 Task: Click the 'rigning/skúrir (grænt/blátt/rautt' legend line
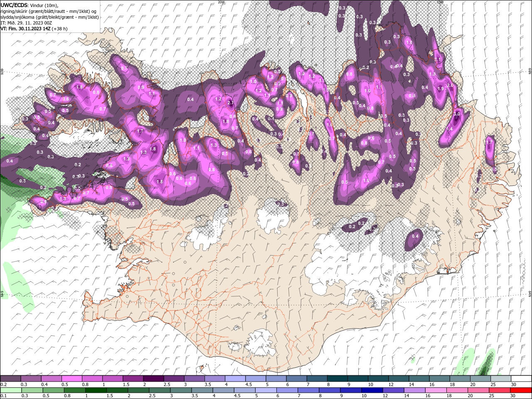pyautogui.click(x=49, y=11)
